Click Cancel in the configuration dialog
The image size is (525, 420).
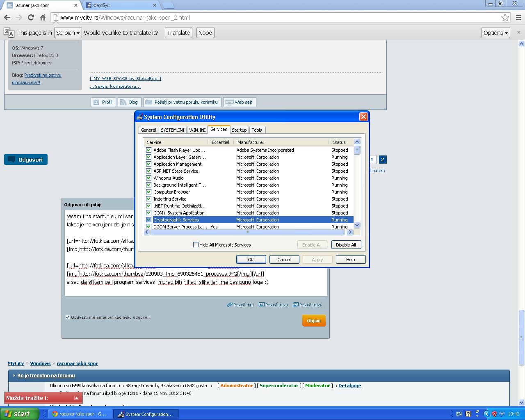pyautogui.click(x=284, y=260)
